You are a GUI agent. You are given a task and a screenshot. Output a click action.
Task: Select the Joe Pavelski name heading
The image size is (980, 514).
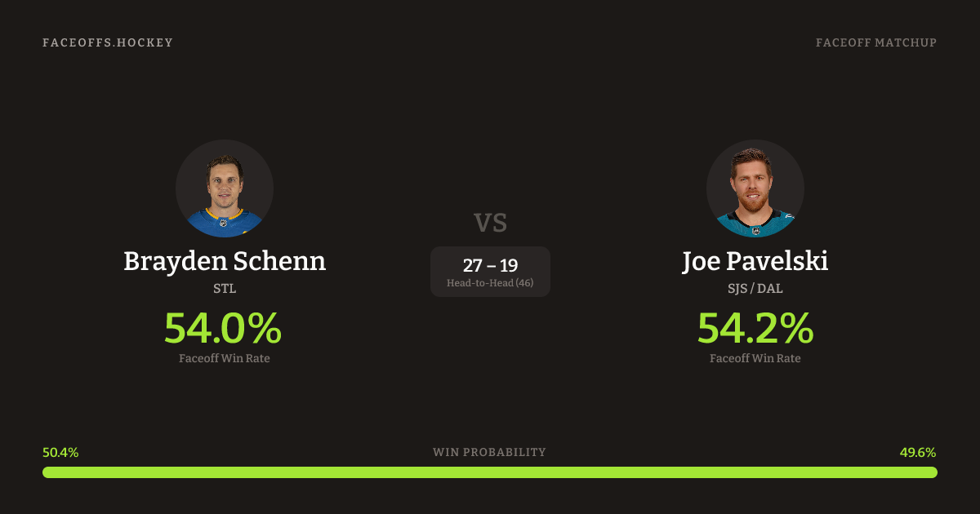(x=755, y=261)
